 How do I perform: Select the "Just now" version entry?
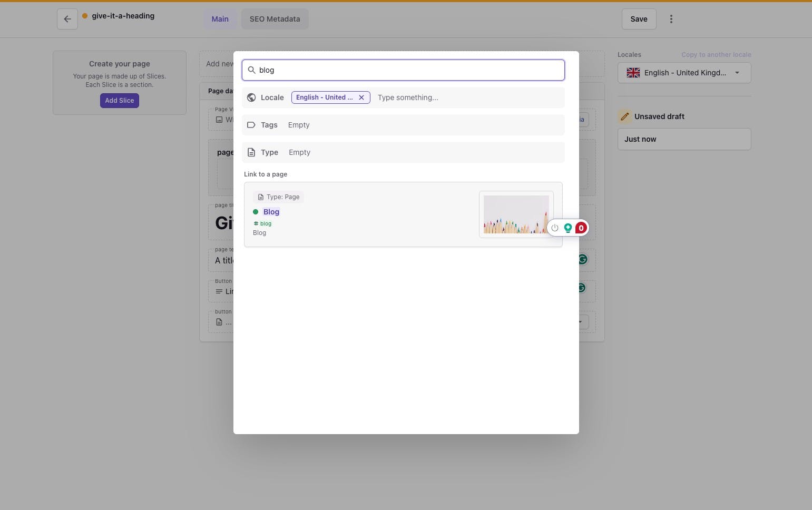click(684, 139)
